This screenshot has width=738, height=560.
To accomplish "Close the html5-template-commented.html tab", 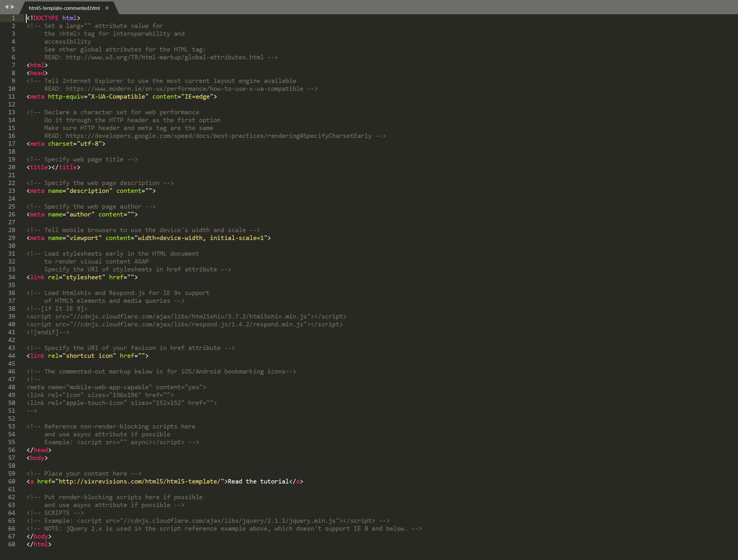I will click(x=107, y=8).
